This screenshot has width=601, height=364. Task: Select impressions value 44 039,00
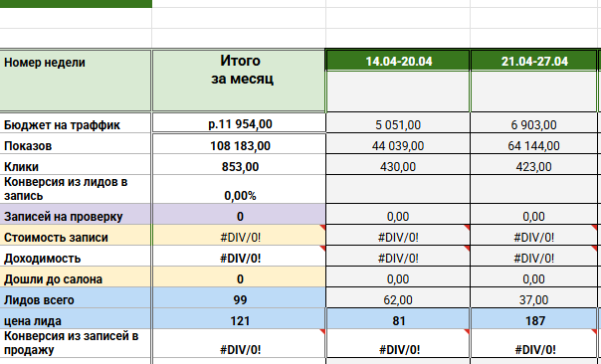(x=398, y=145)
